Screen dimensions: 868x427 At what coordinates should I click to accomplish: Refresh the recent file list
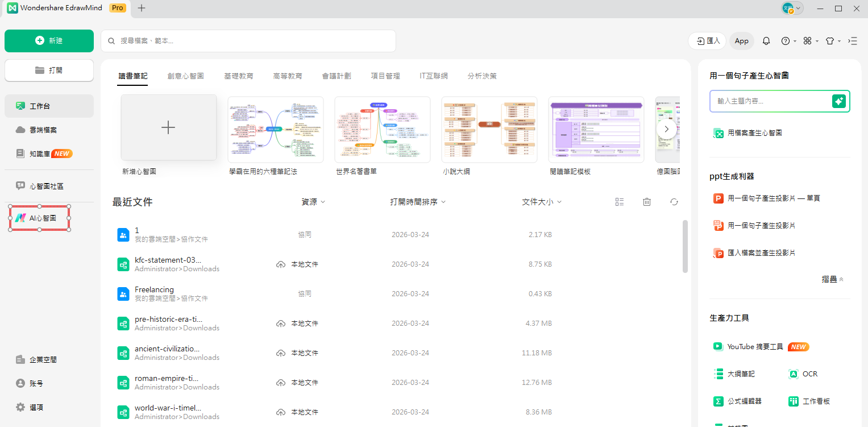pyautogui.click(x=674, y=201)
